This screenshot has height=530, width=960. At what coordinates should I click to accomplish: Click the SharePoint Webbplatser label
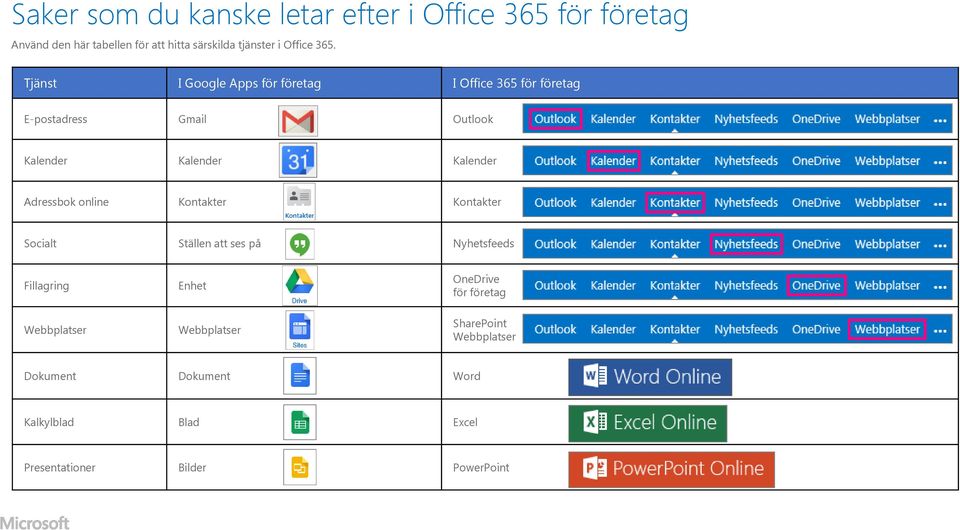[x=484, y=329]
